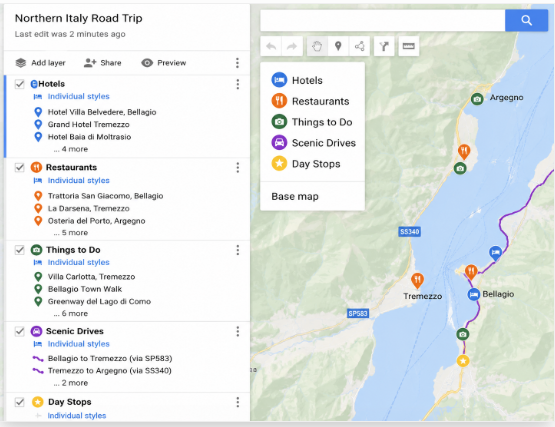
Task: Click Add layer
Action: pyautogui.click(x=40, y=63)
